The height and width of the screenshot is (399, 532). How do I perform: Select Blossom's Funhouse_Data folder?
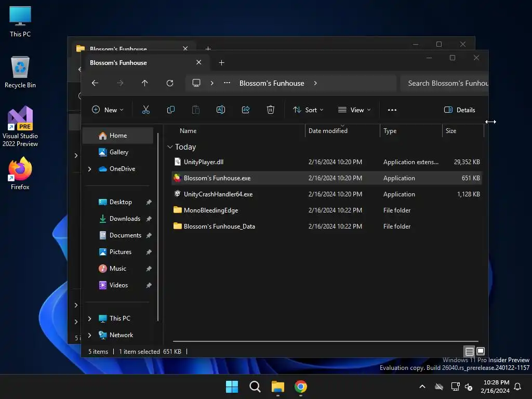click(x=326, y=227)
